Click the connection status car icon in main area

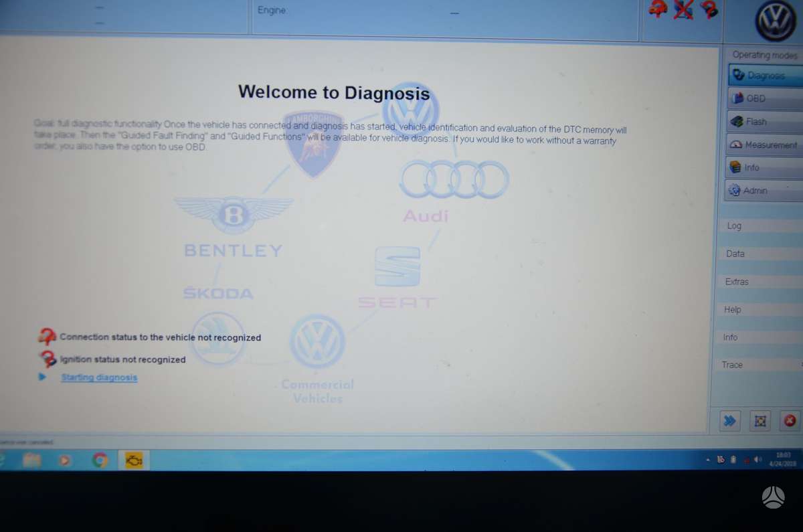47,337
